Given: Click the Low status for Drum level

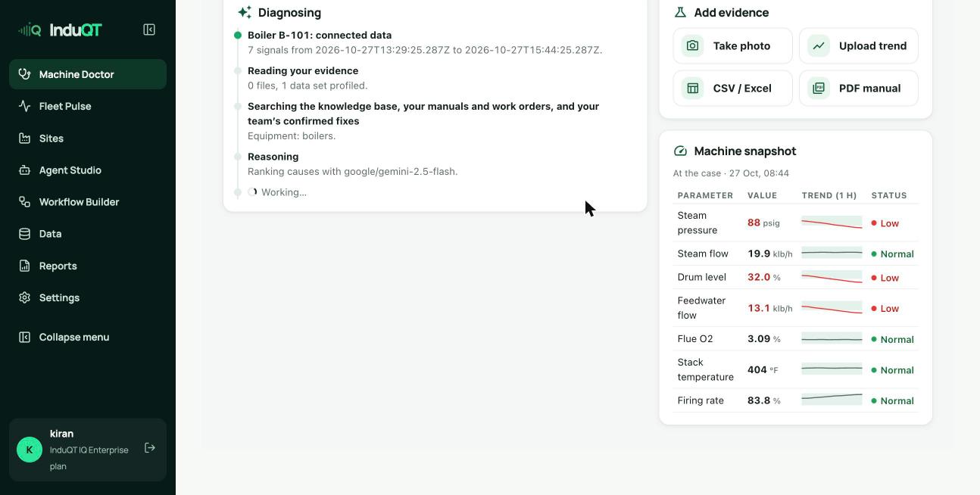Looking at the screenshot, I should [885, 278].
